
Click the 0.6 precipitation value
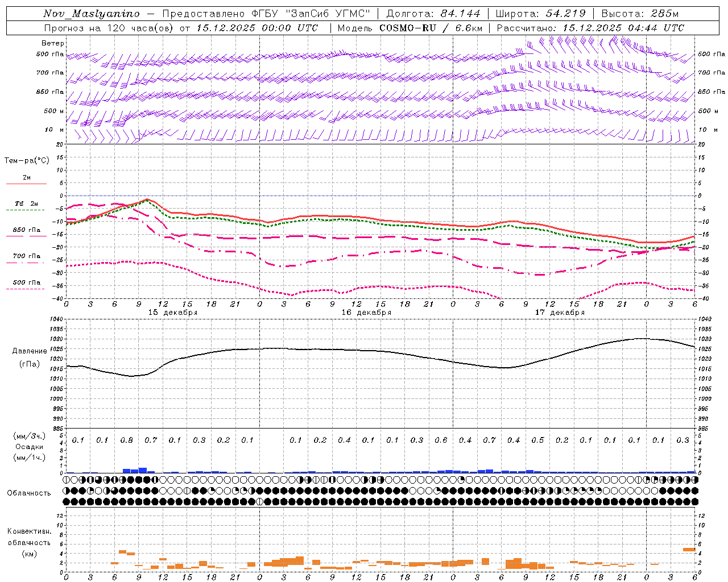click(x=441, y=440)
